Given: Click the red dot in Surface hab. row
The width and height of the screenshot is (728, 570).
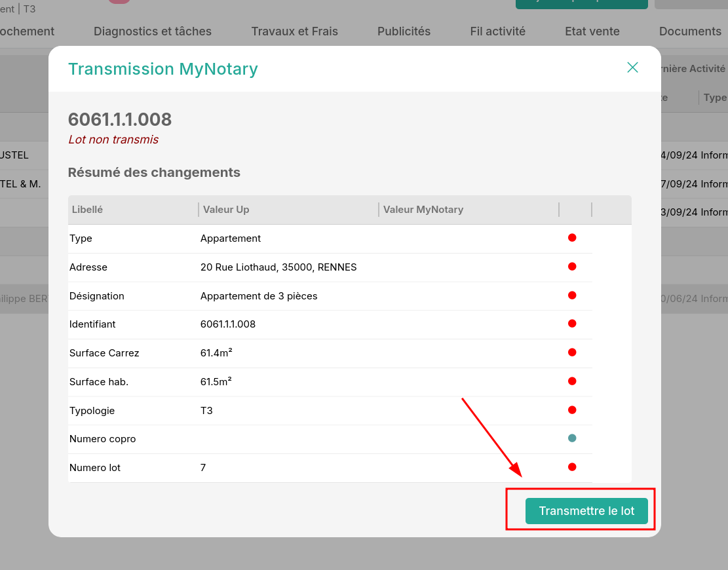Looking at the screenshot, I should 572,381.
